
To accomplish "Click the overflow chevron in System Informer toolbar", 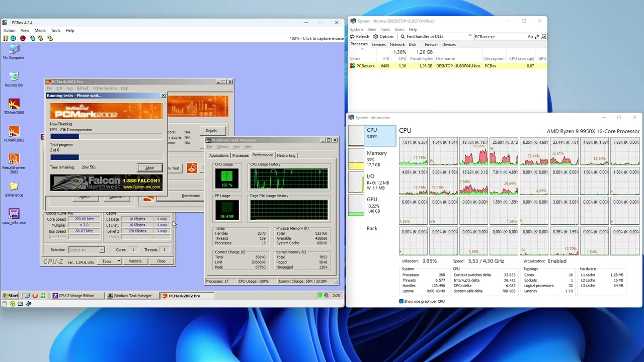I will 469,35.
